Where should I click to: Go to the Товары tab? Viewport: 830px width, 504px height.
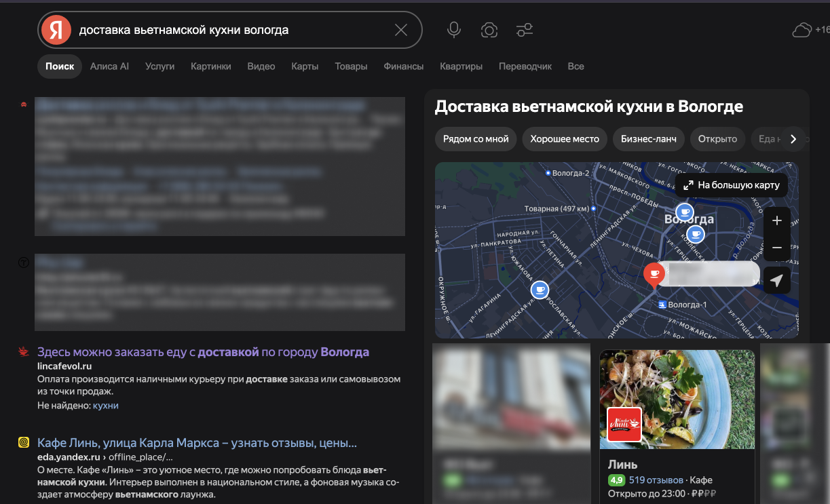point(351,66)
